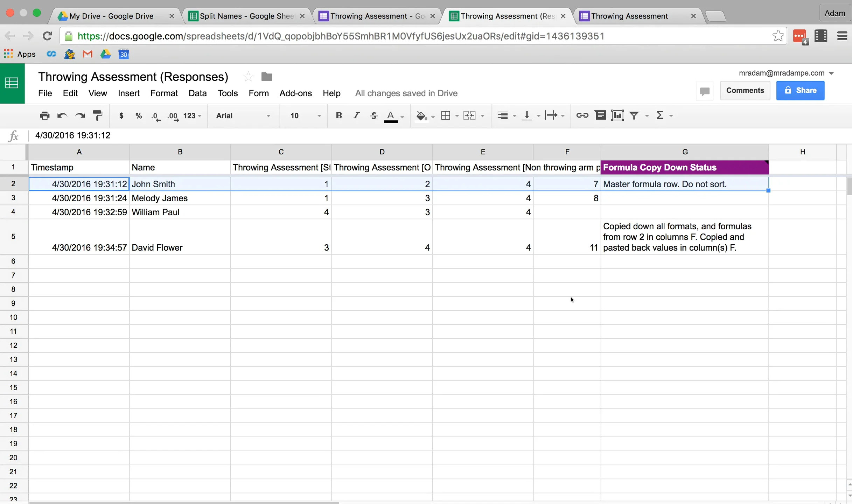This screenshot has width=852, height=504.
Task: Open the Arial font dropdown
Action: tap(243, 116)
